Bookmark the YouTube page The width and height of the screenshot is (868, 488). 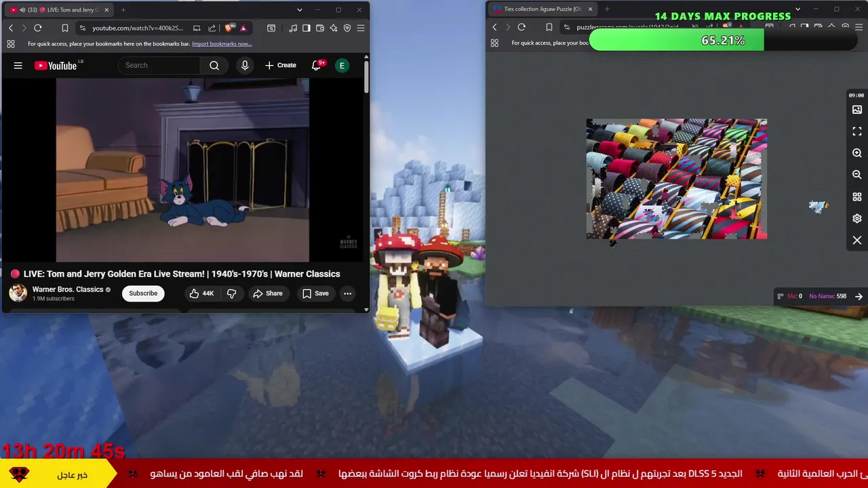tap(64, 28)
